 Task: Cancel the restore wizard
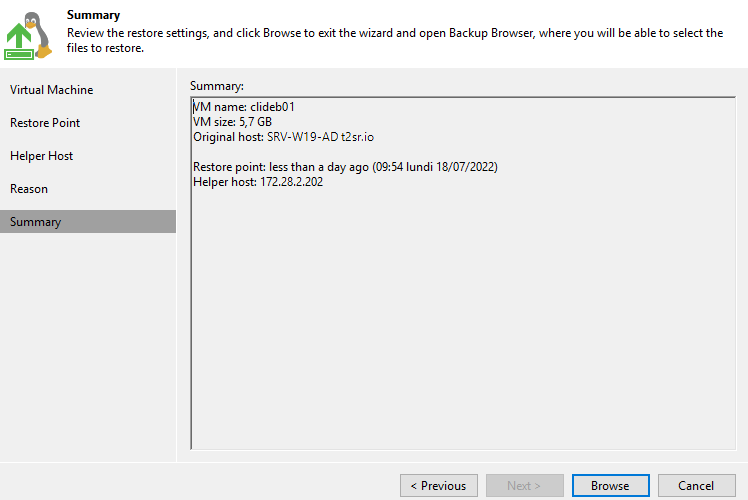[696, 485]
